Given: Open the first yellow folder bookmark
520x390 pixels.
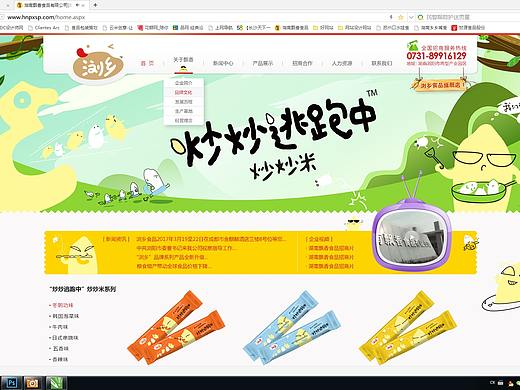Looking at the screenshot, I should pyautogui.click(x=323, y=28).
